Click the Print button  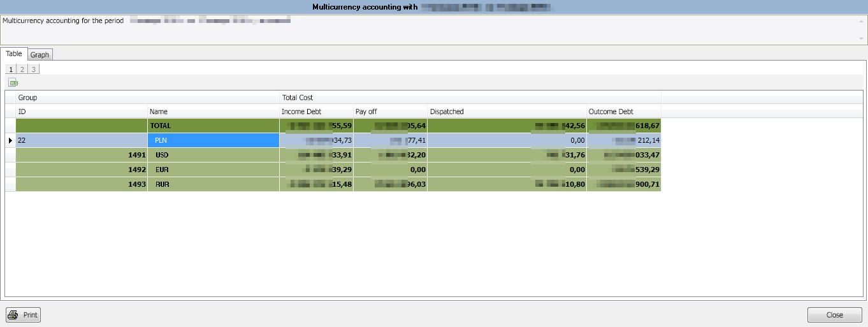click(x=23, y=315)
